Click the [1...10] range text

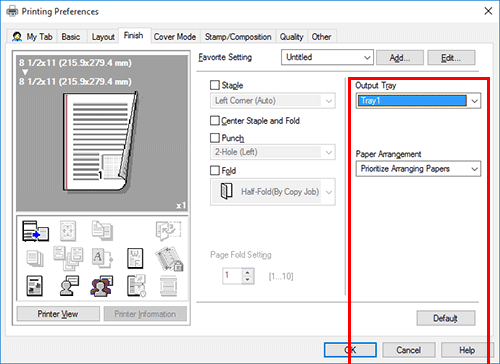click(281, 276)
